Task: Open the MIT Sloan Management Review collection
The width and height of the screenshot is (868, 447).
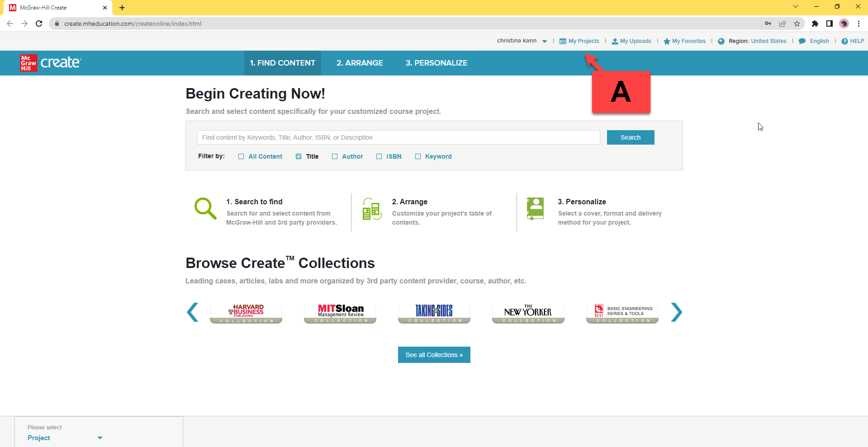Action: coord(340,313)
